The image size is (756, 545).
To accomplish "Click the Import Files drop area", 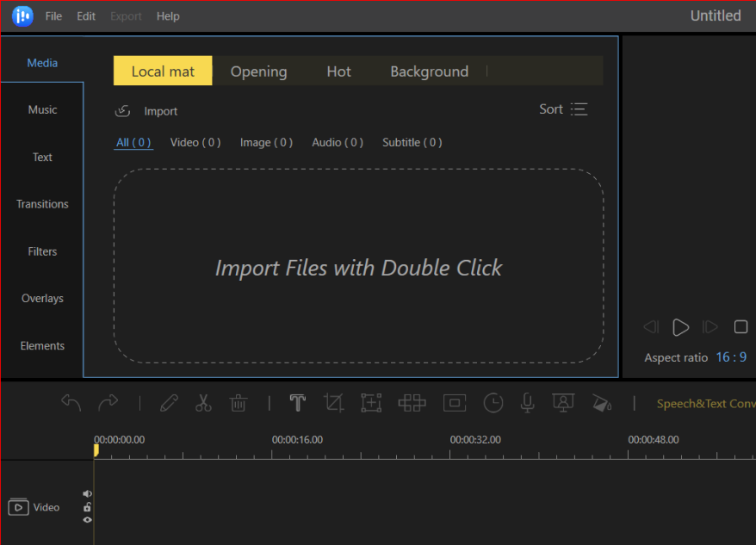I will 359,266.
